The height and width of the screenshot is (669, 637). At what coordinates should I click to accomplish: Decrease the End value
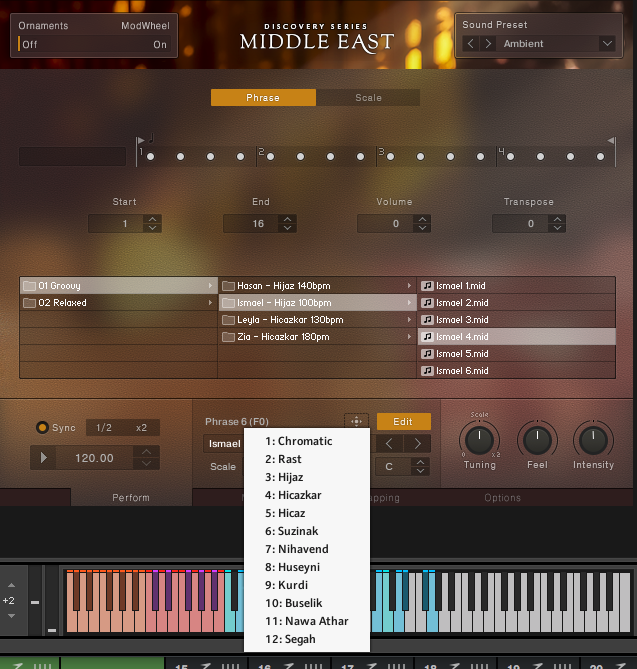(288, 228)
